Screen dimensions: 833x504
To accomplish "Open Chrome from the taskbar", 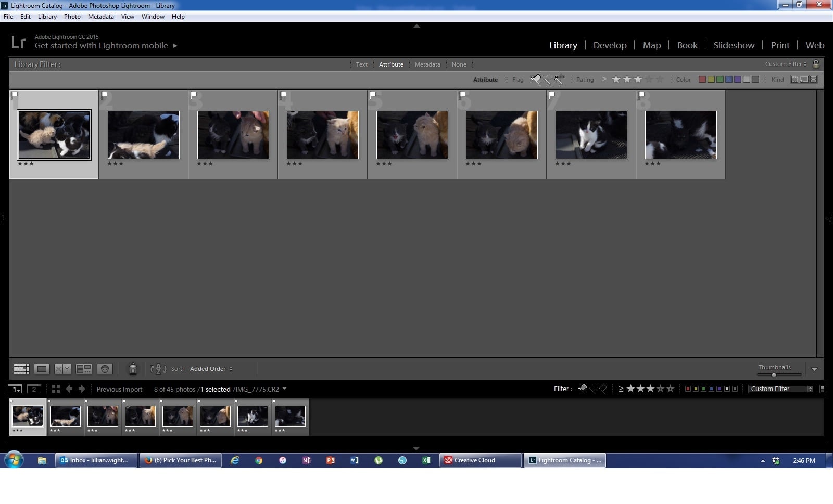I will click(x=259, y=460).
